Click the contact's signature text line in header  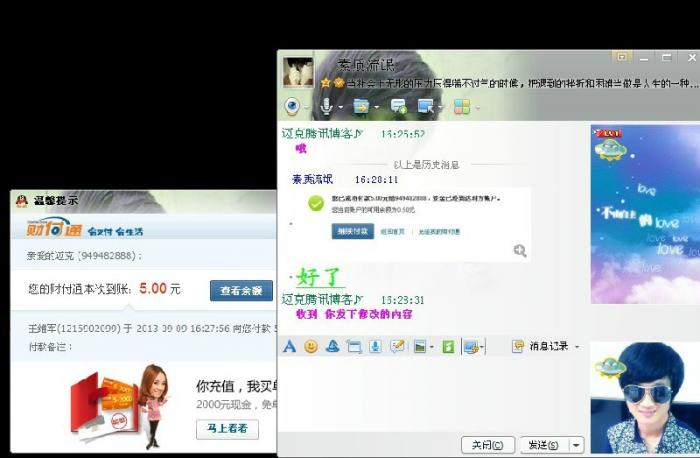523,83
